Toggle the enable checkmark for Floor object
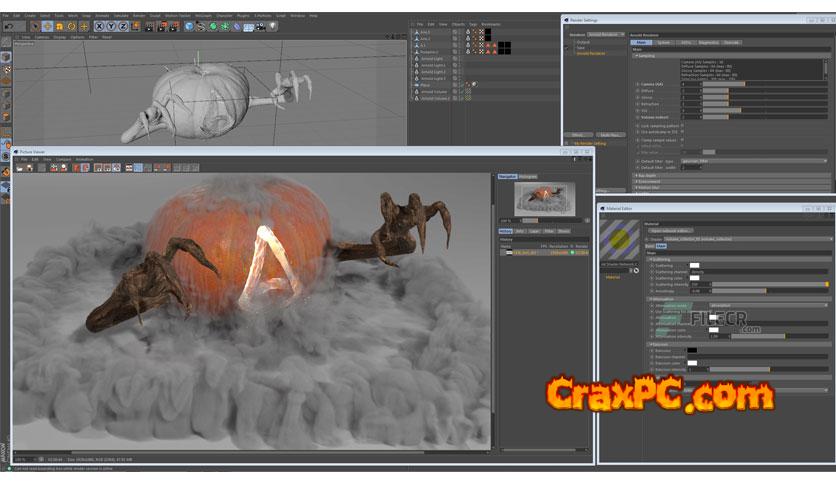 tap(462, 85)
